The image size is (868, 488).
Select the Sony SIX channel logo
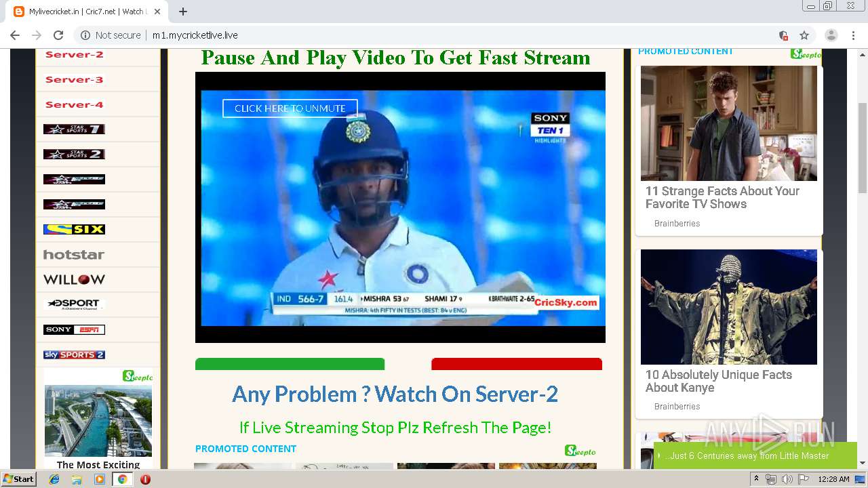pyautogui.click(x=74, y=229)
